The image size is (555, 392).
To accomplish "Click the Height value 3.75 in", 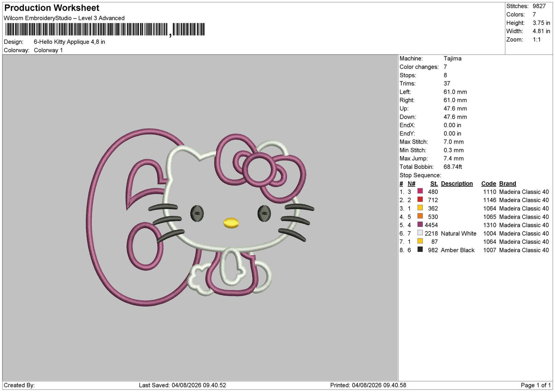I will coord(541,23).
